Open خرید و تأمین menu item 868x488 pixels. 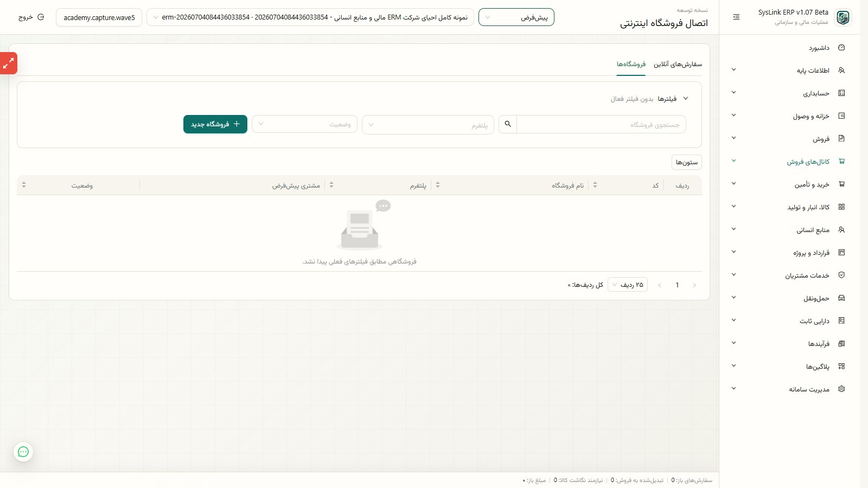click(789, 184)
